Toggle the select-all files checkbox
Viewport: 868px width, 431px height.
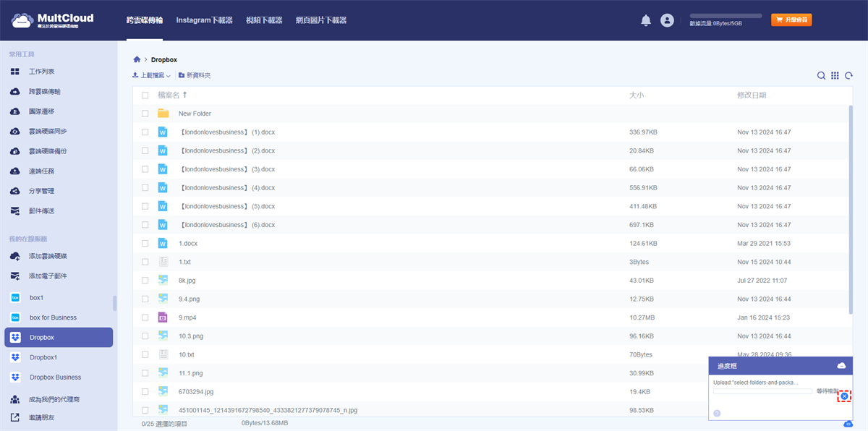pos(145,95)
